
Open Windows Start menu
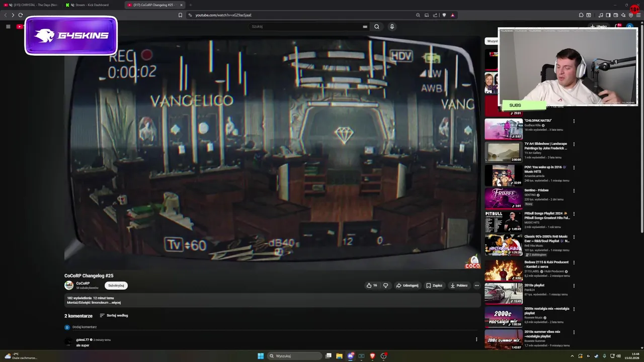tap(261, 356)
